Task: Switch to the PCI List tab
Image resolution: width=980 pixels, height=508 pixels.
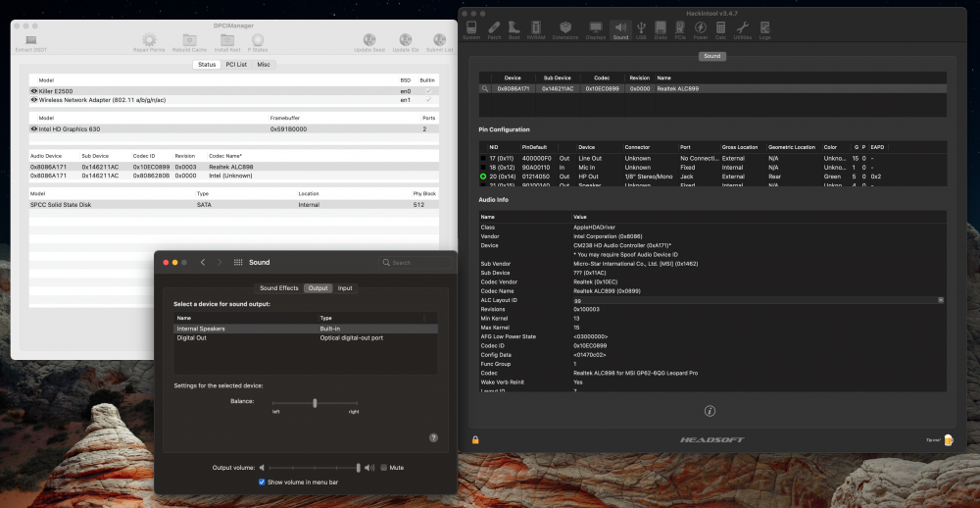Action: pos(236,65)
